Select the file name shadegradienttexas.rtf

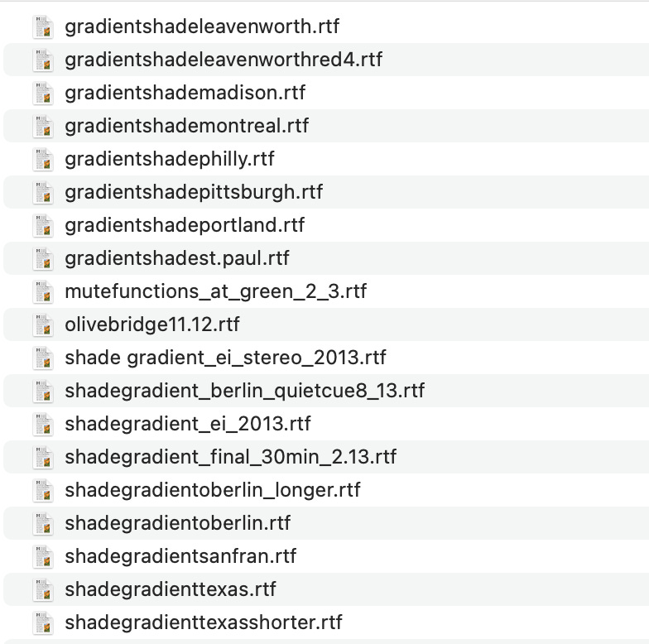171,589
